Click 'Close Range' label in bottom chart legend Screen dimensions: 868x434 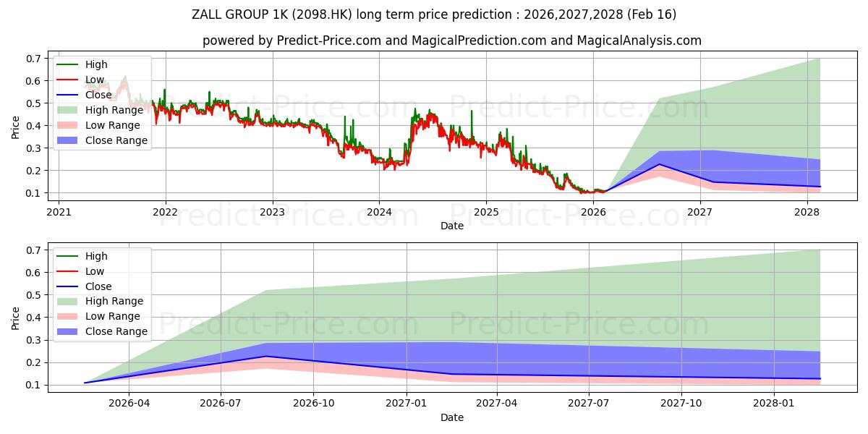click(x=116, y=331)
